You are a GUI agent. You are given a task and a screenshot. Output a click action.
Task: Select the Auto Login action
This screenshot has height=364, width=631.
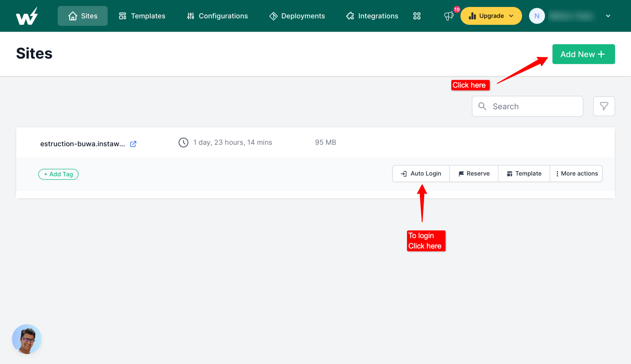[421, 173]
